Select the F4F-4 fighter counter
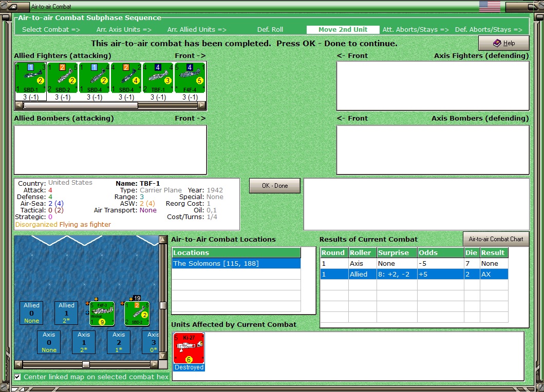544x392 pixels. pyautogui.click(x=190, y=78)
